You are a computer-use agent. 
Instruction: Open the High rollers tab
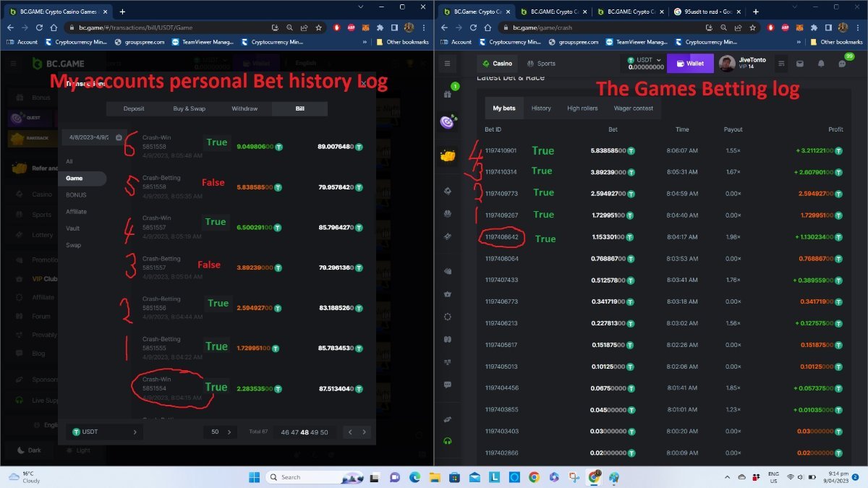582,108
